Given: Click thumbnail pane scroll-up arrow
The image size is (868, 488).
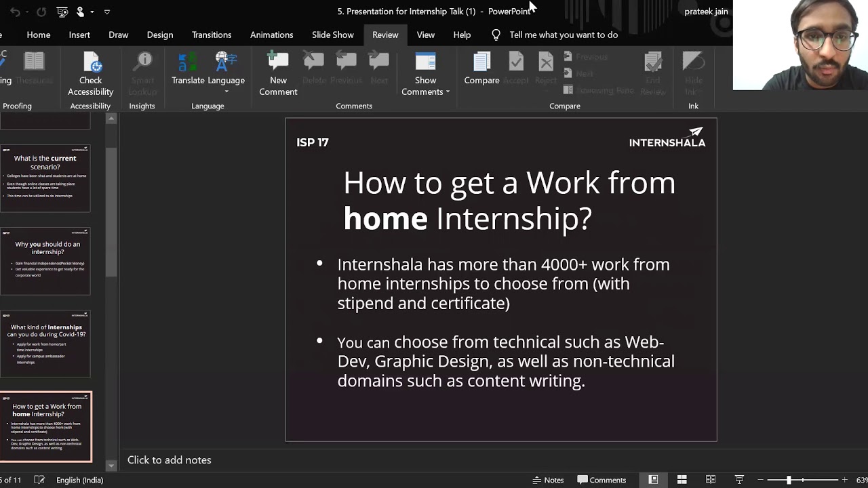Looking at the screenshot, I should coord(111,119).
